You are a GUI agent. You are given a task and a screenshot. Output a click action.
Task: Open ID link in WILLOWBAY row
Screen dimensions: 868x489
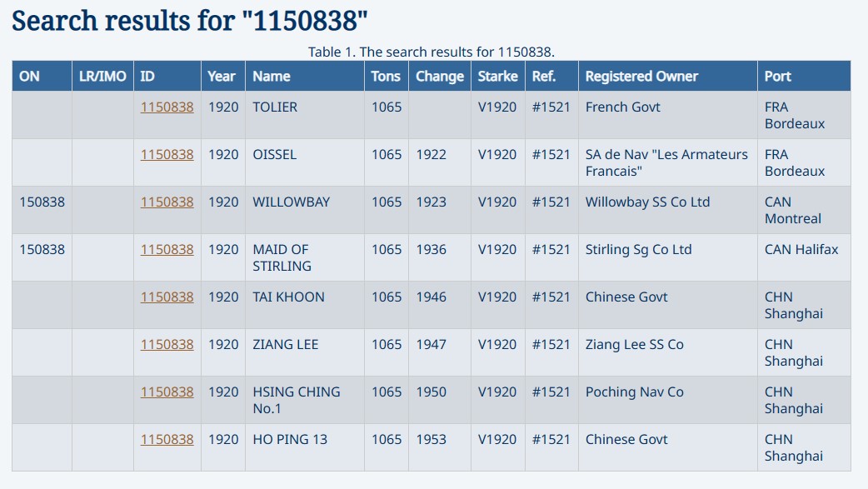click(x=167, y=202)
